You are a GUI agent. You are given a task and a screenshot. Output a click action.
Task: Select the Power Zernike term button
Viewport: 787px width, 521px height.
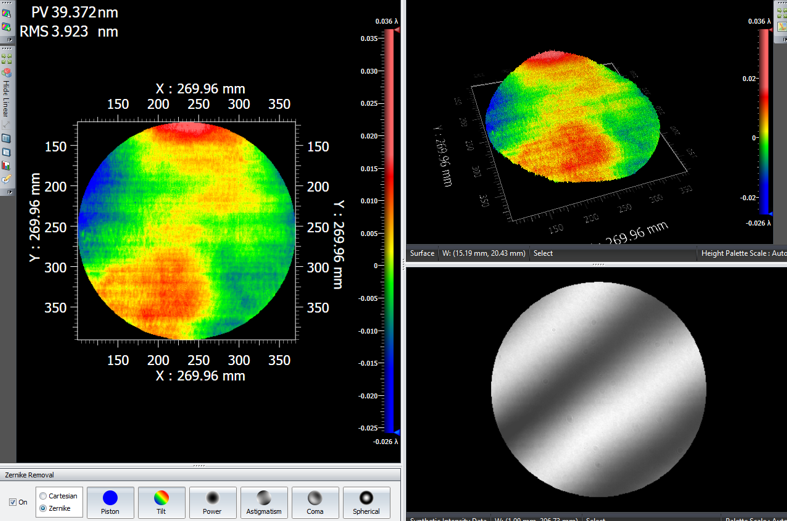(x=212, y=502)
